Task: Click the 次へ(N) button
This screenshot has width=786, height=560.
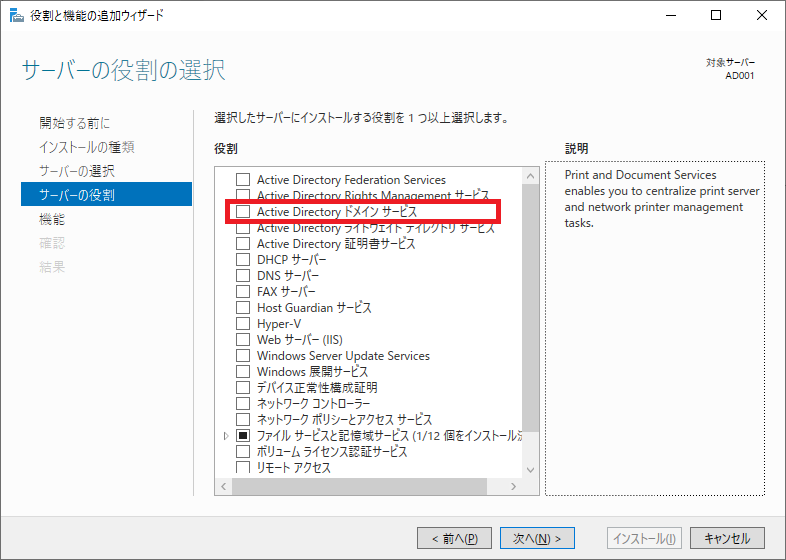Action: click(x=537, y=538)
